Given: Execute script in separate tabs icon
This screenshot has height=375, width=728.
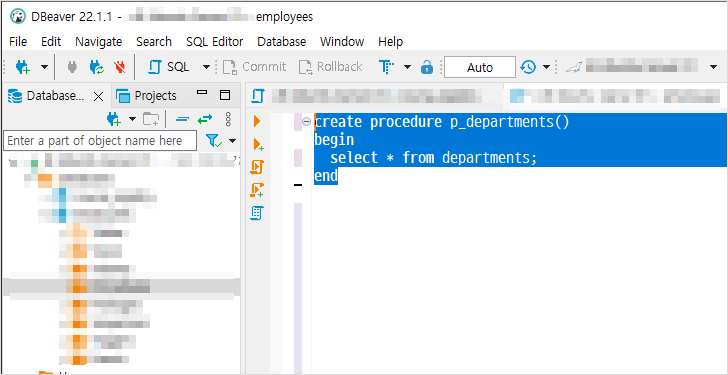Looking at the screenshot, I should tap(257, 190).
